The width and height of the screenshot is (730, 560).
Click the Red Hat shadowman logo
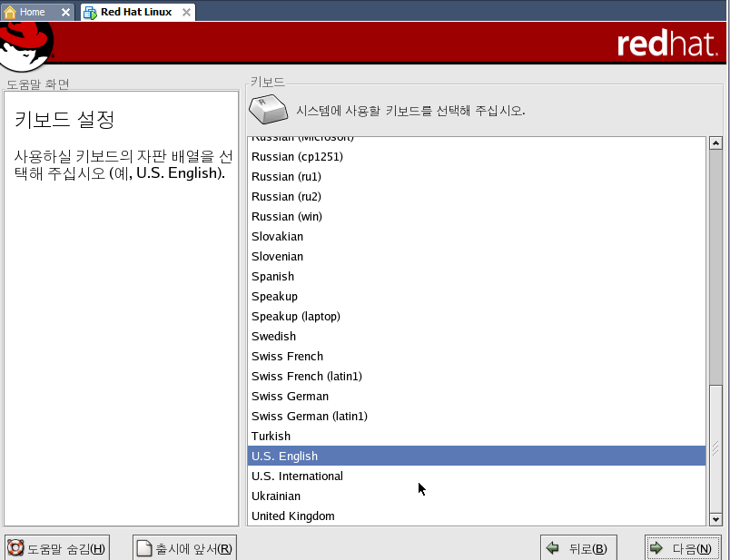[x=26, y=46]
